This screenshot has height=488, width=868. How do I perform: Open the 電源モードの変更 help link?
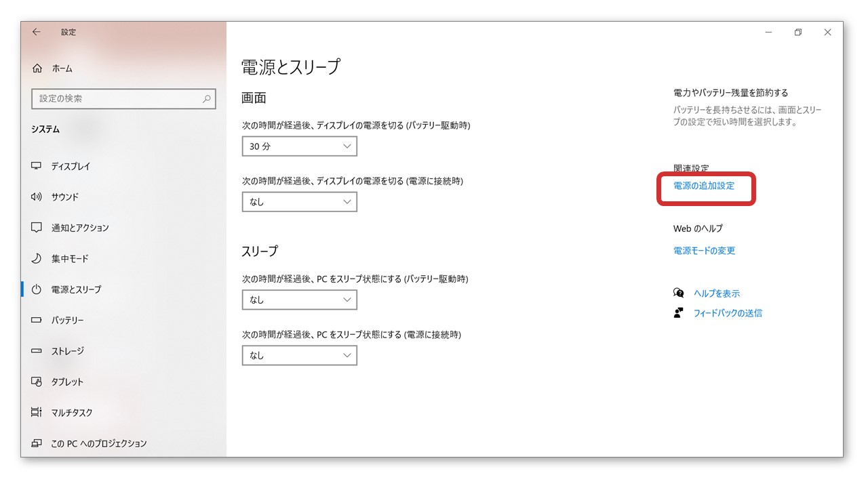pyautogui.click(x=704, y=251)
